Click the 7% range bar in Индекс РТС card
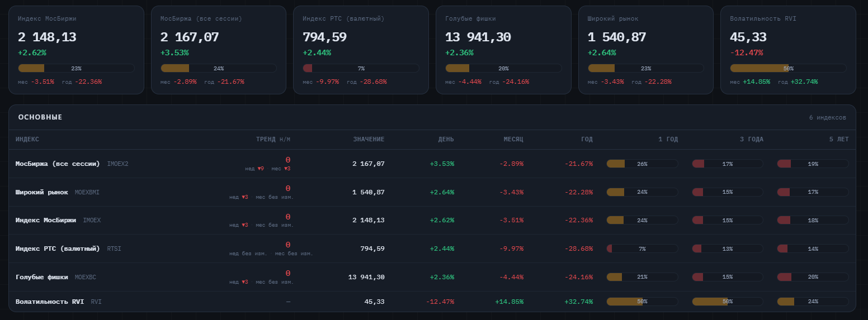The height and width of the screenshot is (320, 868). point(361,68)
